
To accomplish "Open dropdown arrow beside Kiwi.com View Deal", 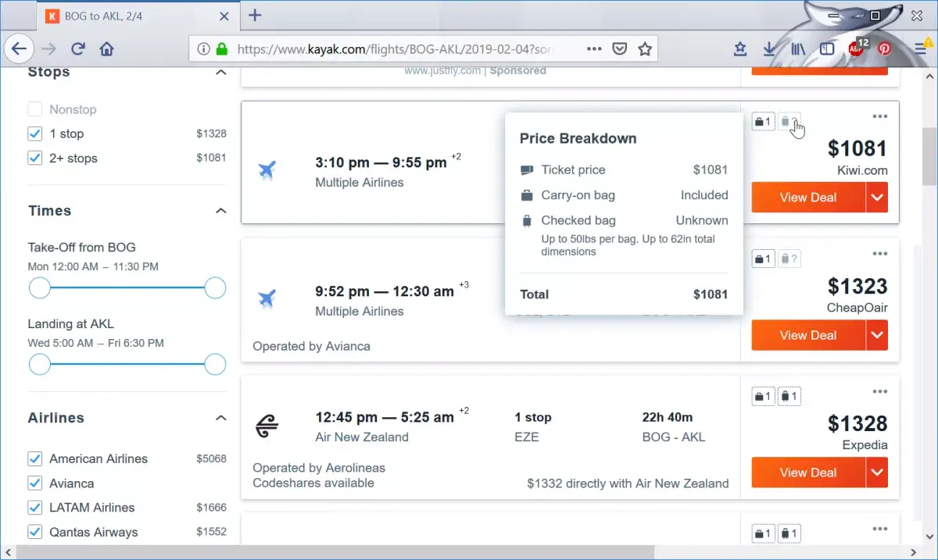I will [x=877, y=198].
